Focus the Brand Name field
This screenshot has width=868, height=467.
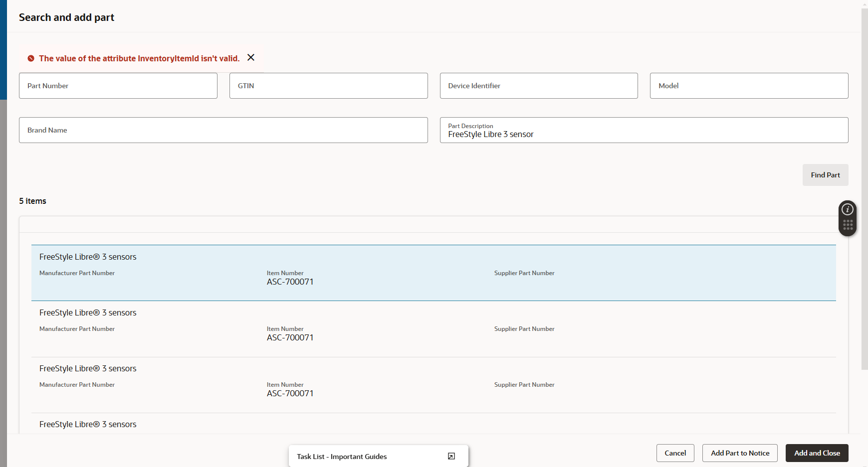pyautogui.click(x=223, y=130)
